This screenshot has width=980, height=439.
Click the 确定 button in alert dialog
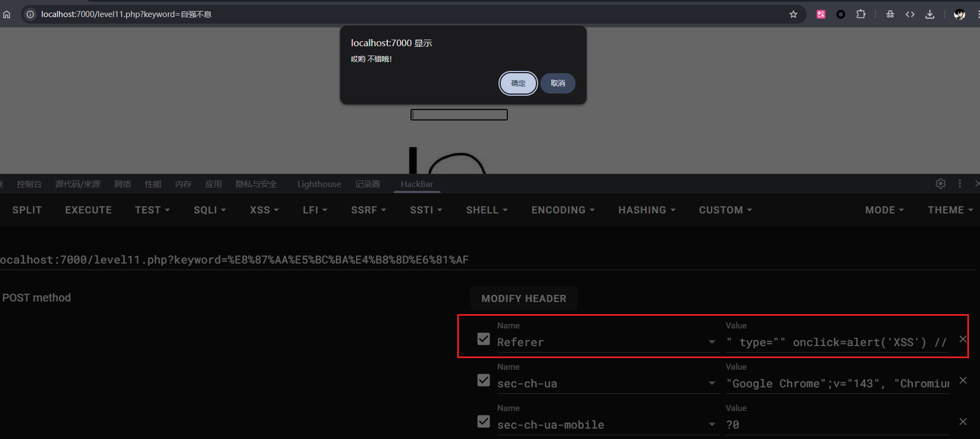click(x=518, y=84)
